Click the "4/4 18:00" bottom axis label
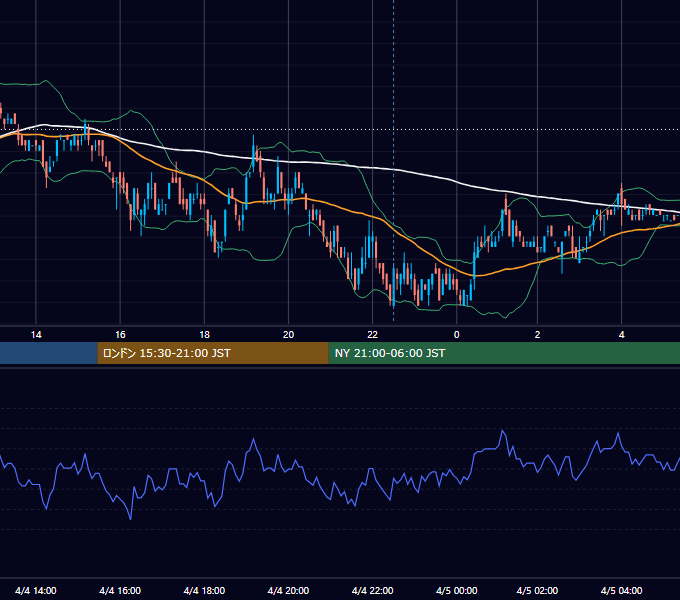 point(204,590)
